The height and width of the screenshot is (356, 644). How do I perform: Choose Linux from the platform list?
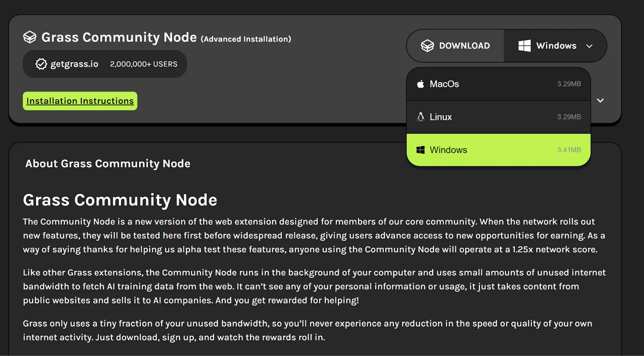tap(499, 117)
